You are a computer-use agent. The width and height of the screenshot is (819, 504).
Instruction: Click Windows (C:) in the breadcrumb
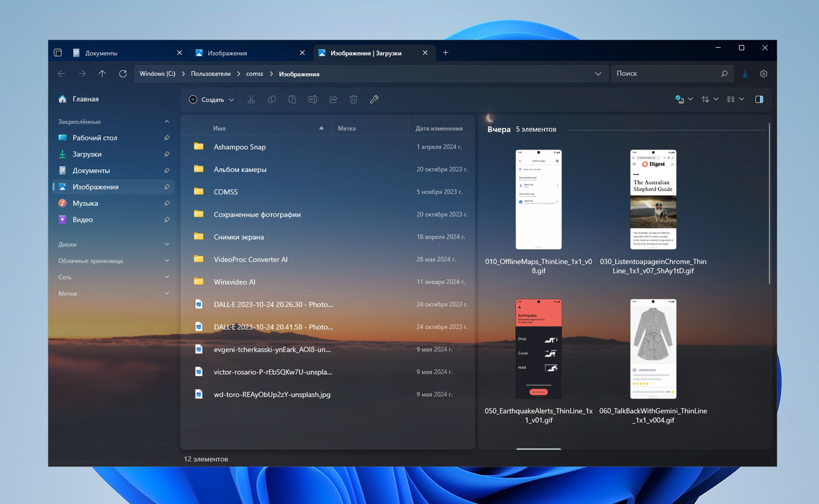157,74
